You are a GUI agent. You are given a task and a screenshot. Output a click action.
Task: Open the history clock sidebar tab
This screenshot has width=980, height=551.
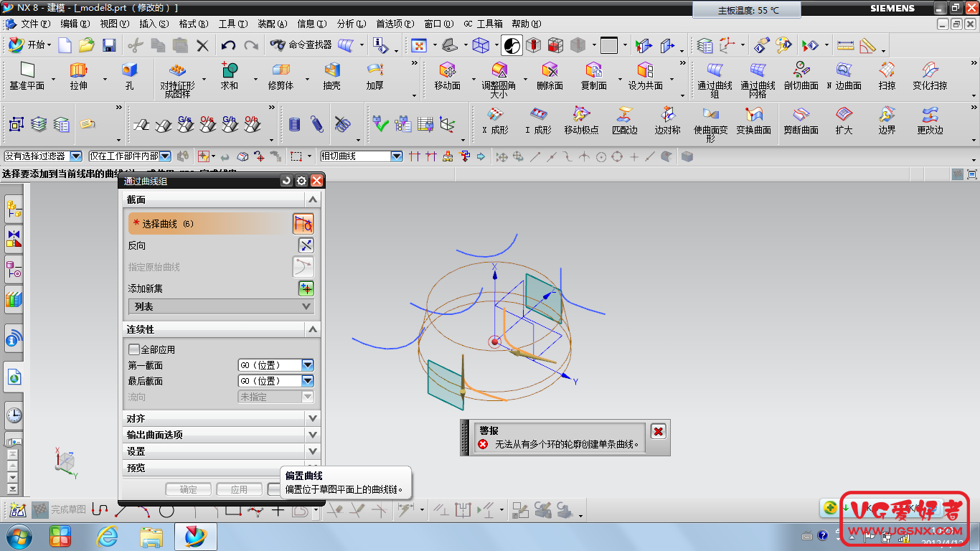pyautogui.click(x=14, y=415)
